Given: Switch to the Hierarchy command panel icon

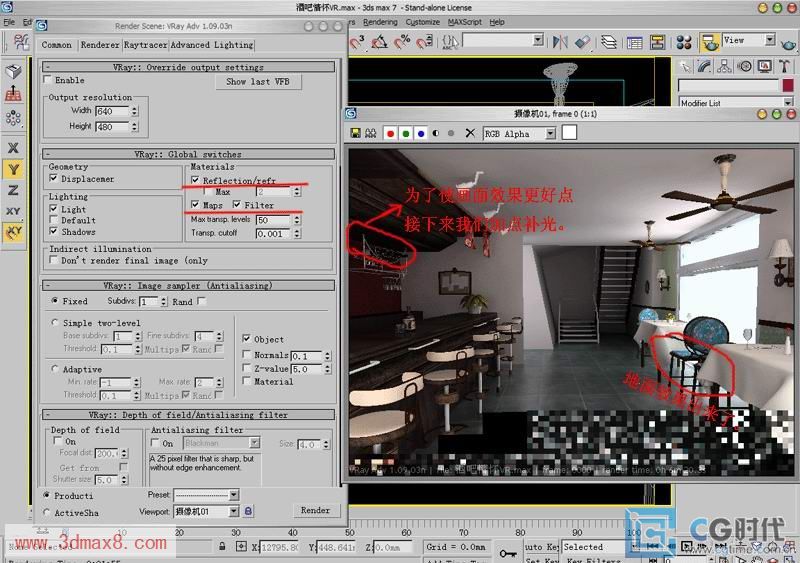Looking at the screenshot, I should click(724, 66).
